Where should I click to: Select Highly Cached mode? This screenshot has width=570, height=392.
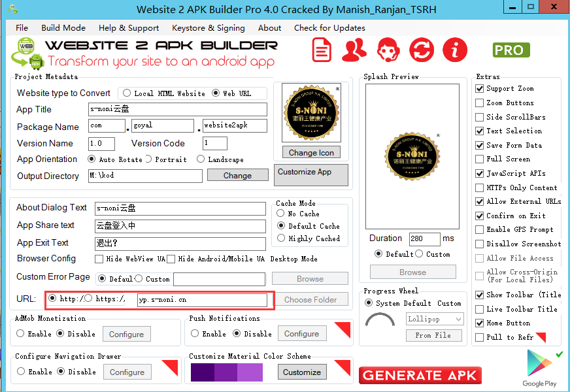pos(280,238)
